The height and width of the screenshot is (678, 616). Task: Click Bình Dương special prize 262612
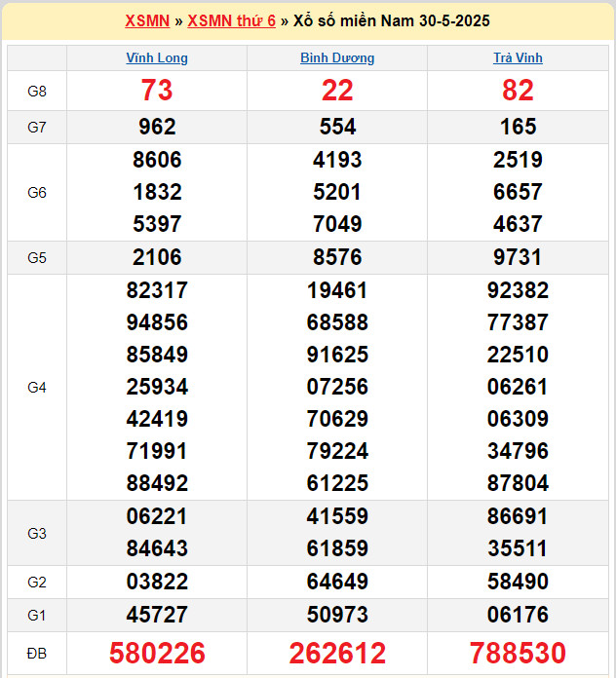(x=337, y=653)
